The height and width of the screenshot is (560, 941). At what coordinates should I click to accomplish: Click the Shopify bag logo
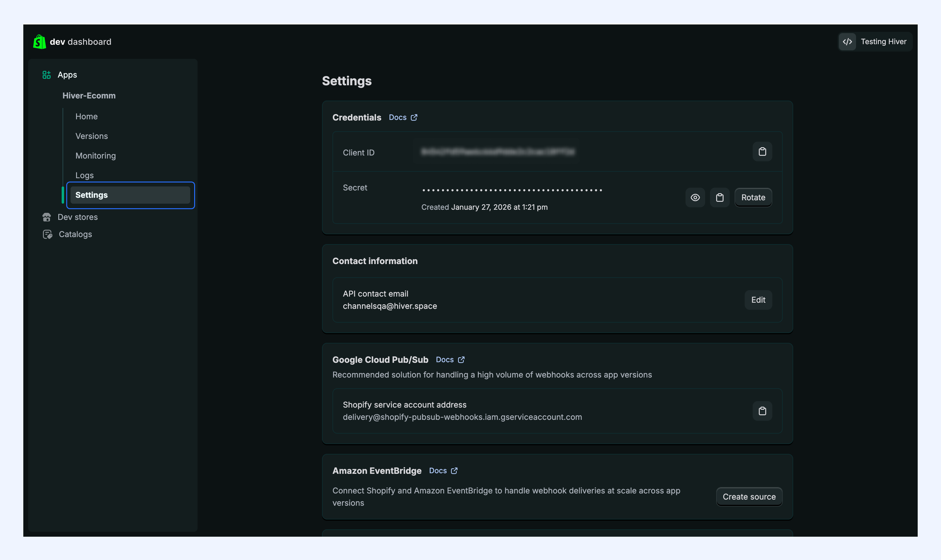click(x=39, y=42)
